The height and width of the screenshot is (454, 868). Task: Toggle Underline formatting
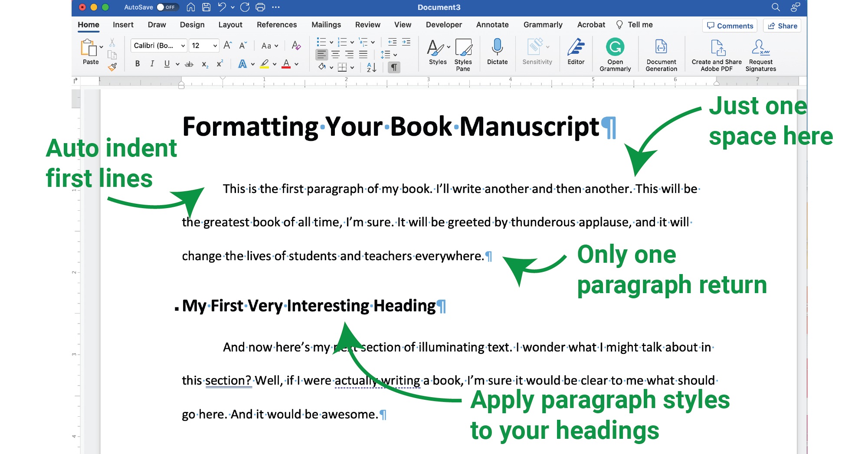pos(167,64)
